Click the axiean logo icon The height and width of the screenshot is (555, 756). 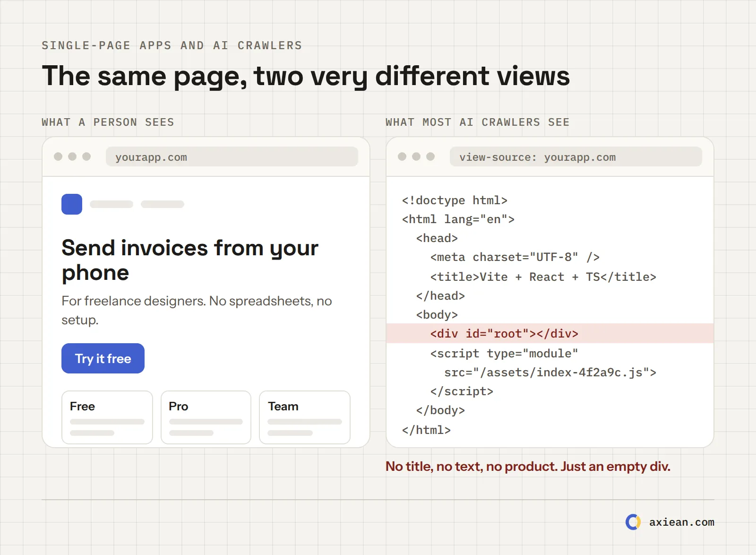(633, 522)
